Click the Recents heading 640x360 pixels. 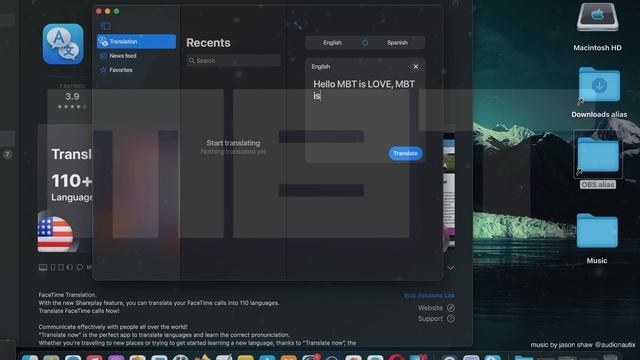click(208, 43)
